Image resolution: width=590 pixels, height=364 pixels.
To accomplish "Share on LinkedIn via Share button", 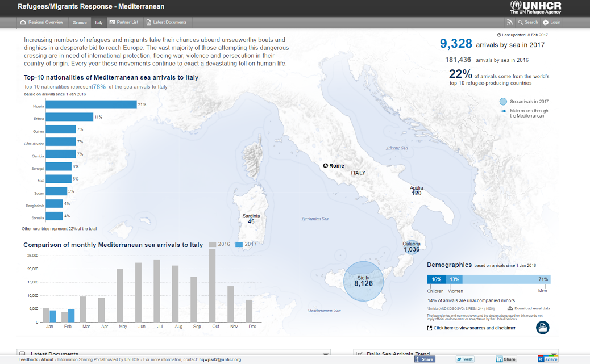I will tap(506, 359).
